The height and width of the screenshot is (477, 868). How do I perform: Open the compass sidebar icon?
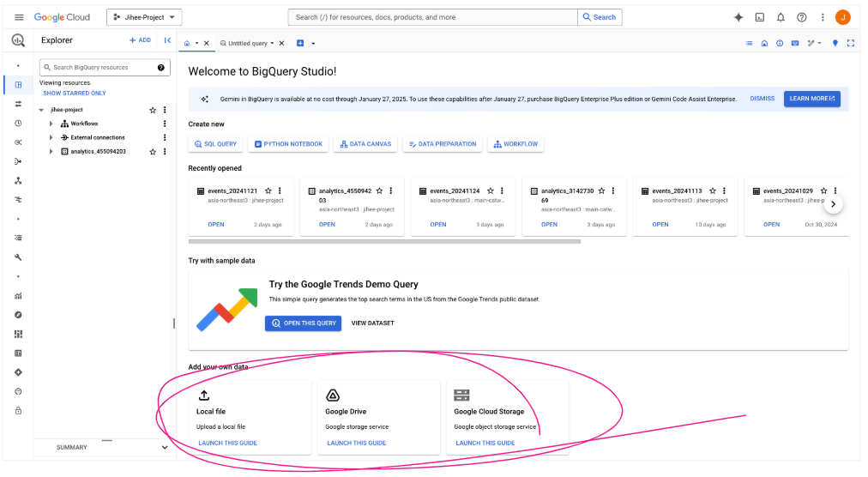(x=18, y=315)
